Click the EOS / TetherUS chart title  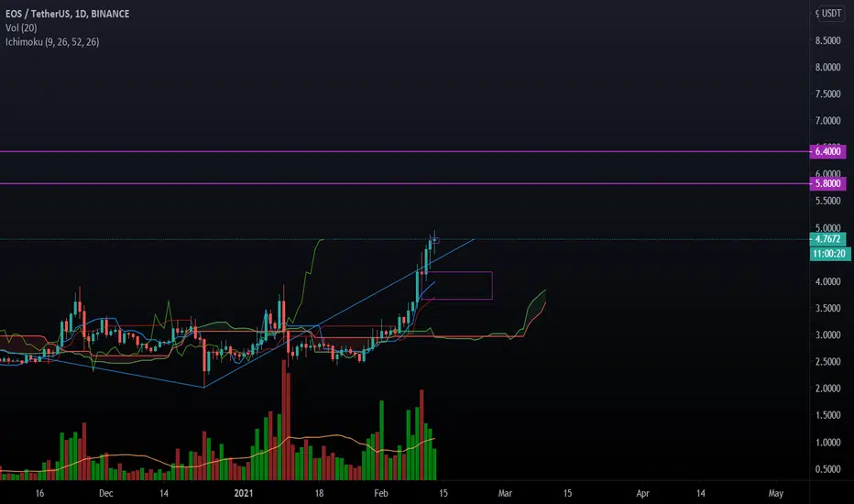[68, 14]
